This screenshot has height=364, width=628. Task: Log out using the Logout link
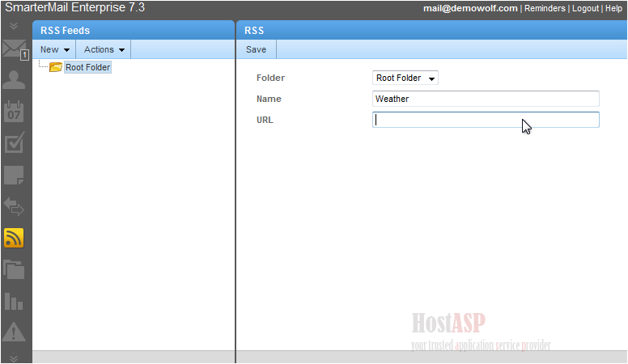[585, 8]
